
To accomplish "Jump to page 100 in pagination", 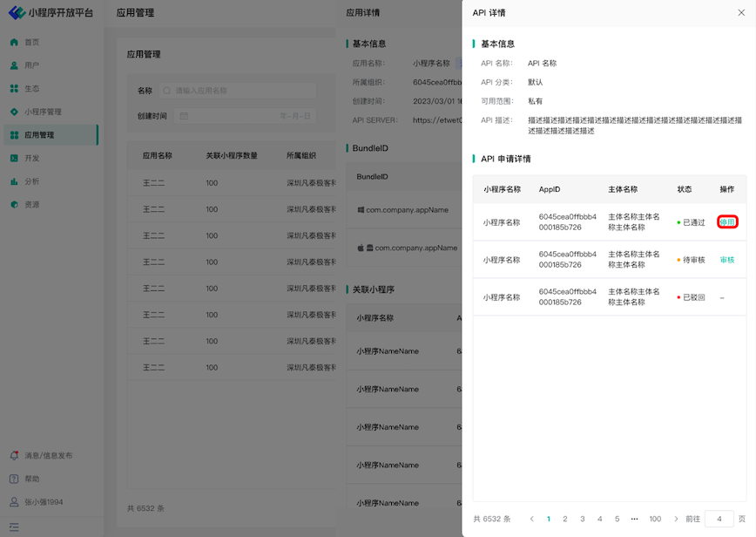I will pos(655,519).
